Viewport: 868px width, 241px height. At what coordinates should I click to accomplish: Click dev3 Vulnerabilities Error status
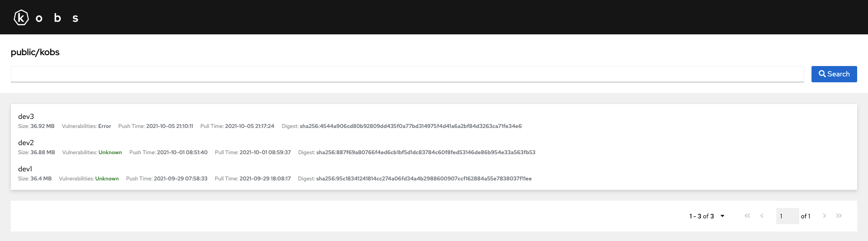[x=104, y=126]
